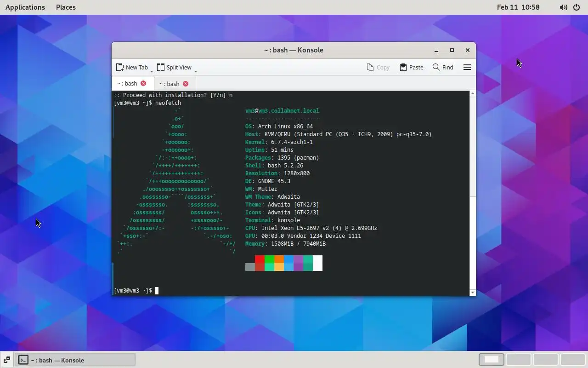Close the first bash tab

(143, 83)
